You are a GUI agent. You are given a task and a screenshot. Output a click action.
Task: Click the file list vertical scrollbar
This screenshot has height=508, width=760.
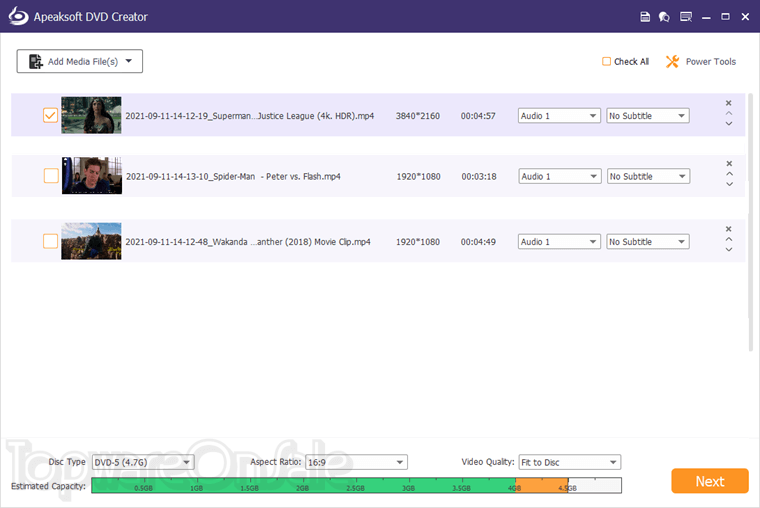point(751,222)
